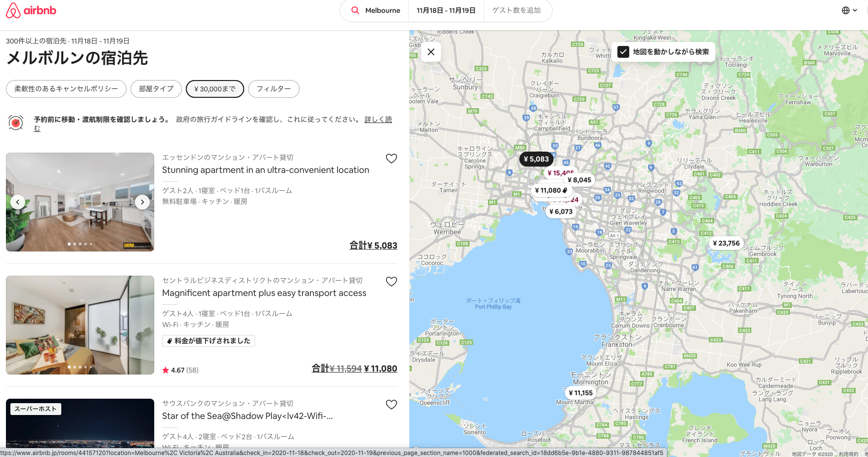This screenshot has height=457, width=868.
Task: Click the 4.67 (58) rating
Action: pos(180,370)
